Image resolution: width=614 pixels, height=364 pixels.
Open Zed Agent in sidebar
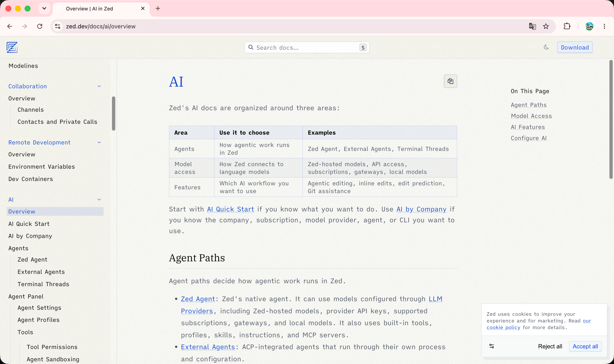(x=32, y=259)
